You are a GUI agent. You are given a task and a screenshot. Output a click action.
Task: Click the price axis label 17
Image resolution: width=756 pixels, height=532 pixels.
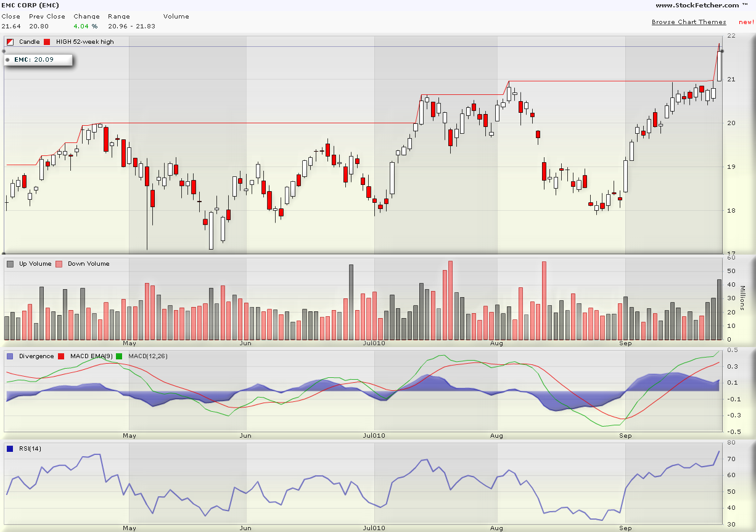click(731, 254)
